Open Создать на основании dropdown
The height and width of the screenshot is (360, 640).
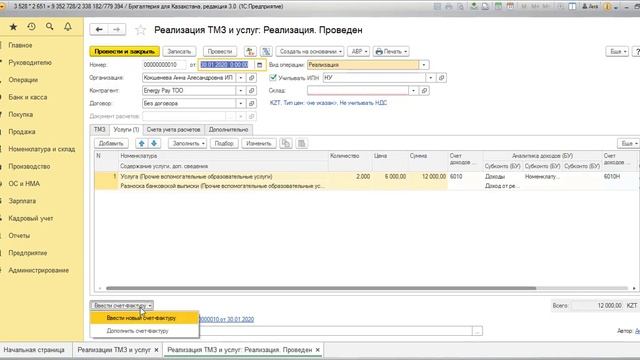pos(310,51)
